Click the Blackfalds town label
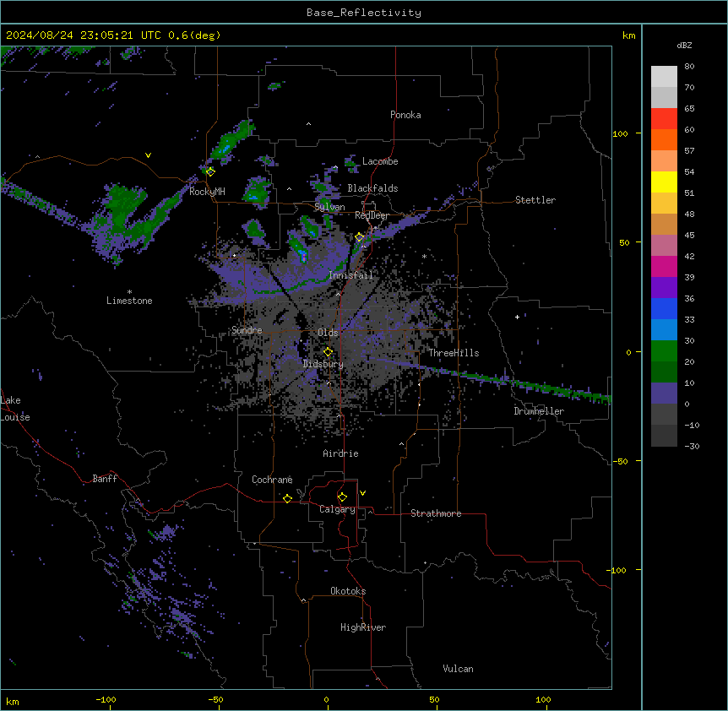 372,188
